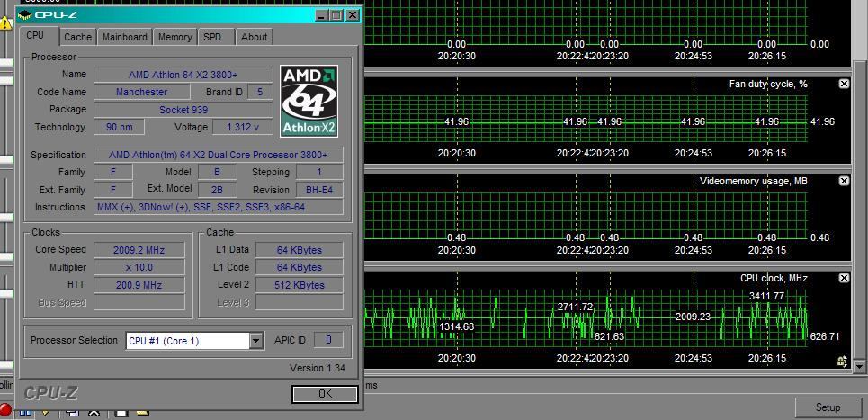The height and width of the screenshot is (420, 868).
Task: Click the 20:24:53 timestamp under CPU clock graph
Action: point(693,358)
